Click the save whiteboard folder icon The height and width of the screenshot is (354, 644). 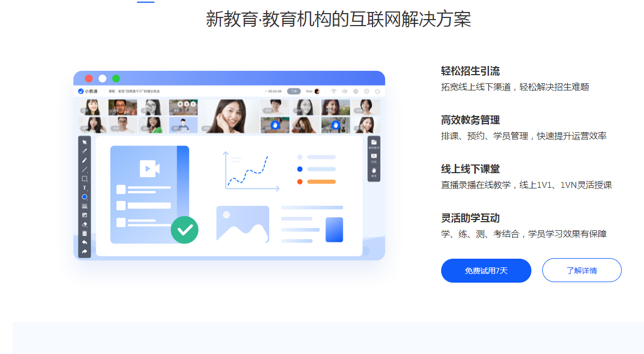374,143
